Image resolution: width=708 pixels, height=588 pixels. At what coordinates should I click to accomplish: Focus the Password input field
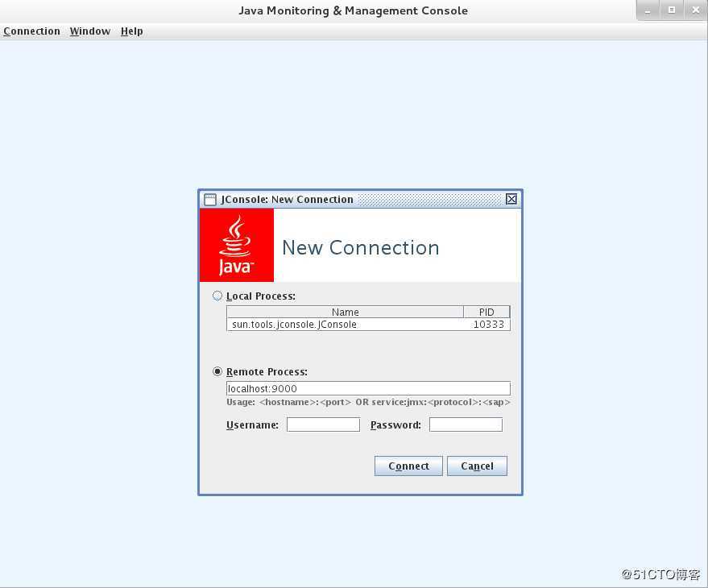[x=466, y=424]
